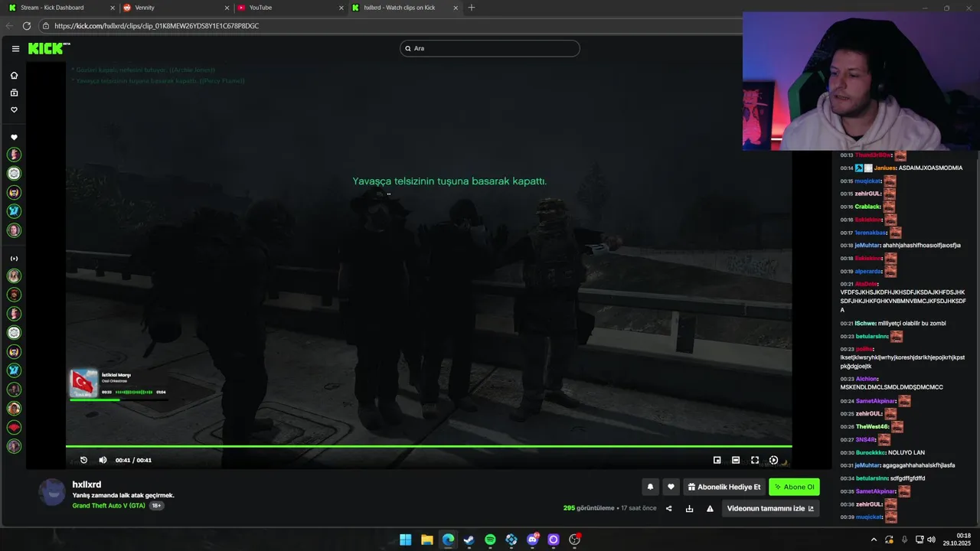The image size is (980, 551).
Task: Click the 18+ tag badge
Action: tap(156, 506)
